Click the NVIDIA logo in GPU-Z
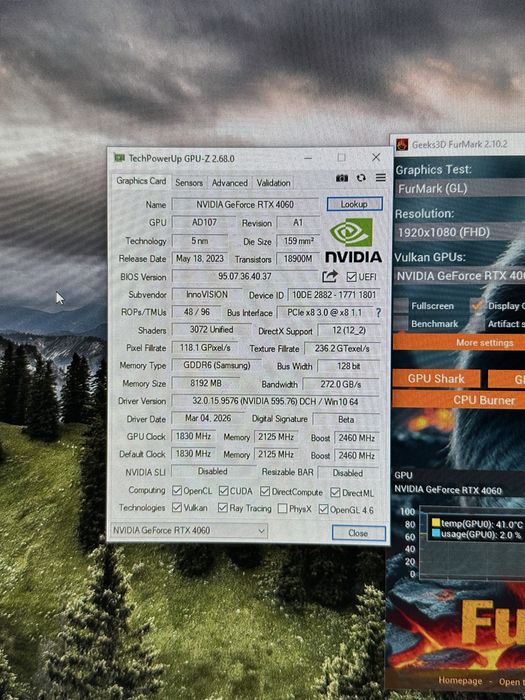The height and width of the screenshot is (700, 525). [354, 240]
